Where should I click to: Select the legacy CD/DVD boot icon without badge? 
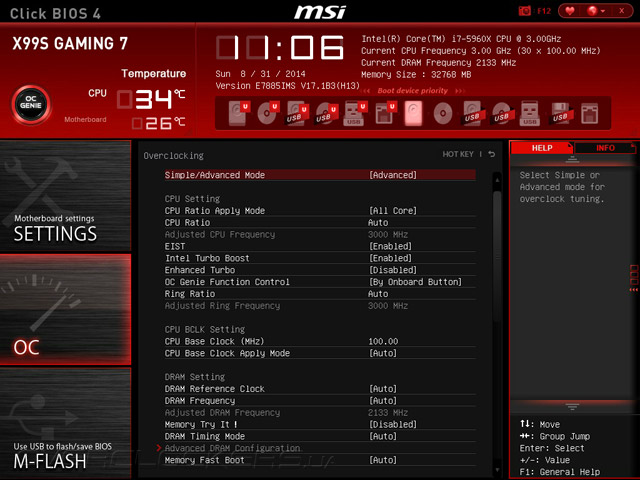tap(443, 113)
